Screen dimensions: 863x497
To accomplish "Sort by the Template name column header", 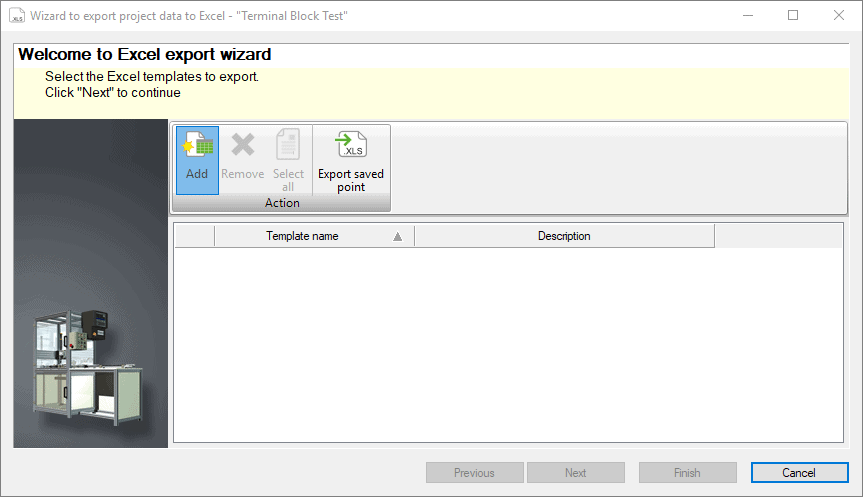I will coord(314,236).
